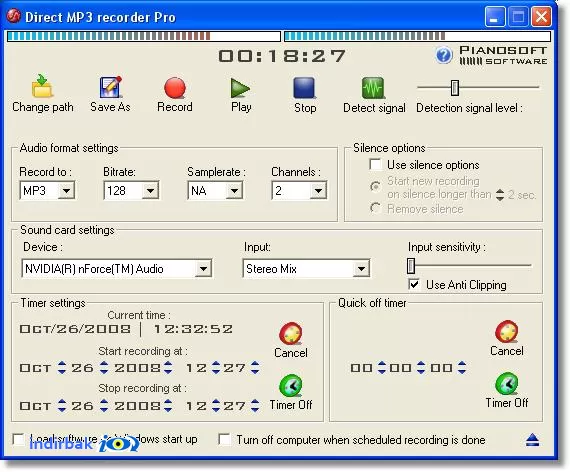Click the Stop recording month spinner beside OCT
This screenshot has height=472, width=570.
[x=62, y=405]
